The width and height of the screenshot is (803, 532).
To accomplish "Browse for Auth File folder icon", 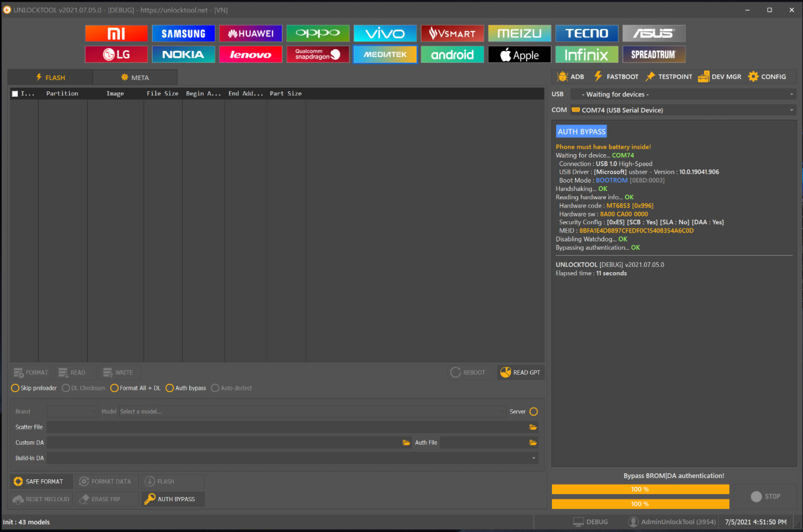I will [533, 442].
